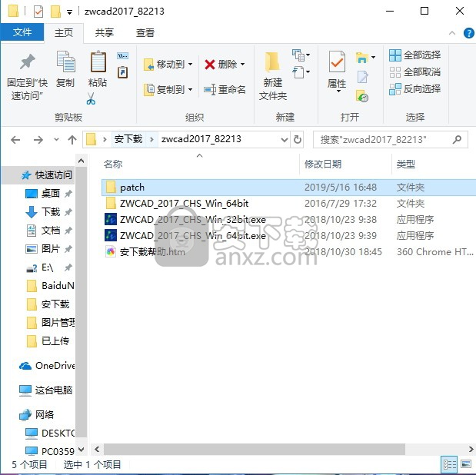Switch to the 主页 ribbon tab
Screen dimensions: 476x475
[64, 32]
